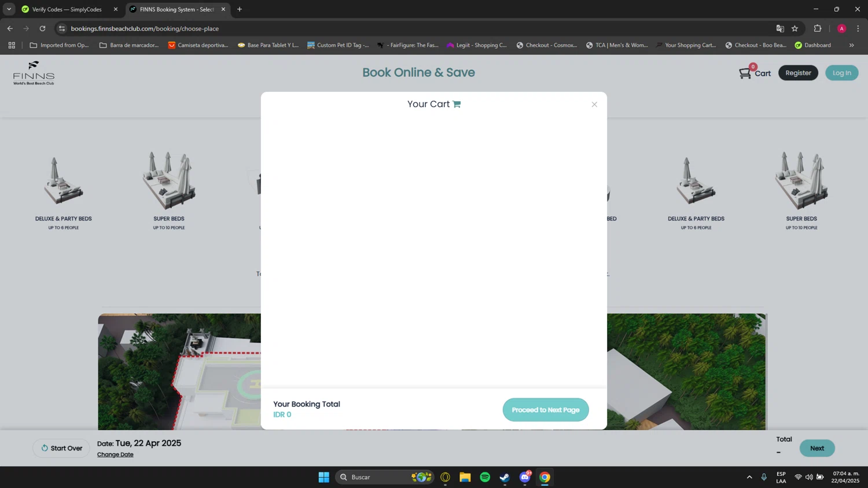Click the battery tray icon

820,477
